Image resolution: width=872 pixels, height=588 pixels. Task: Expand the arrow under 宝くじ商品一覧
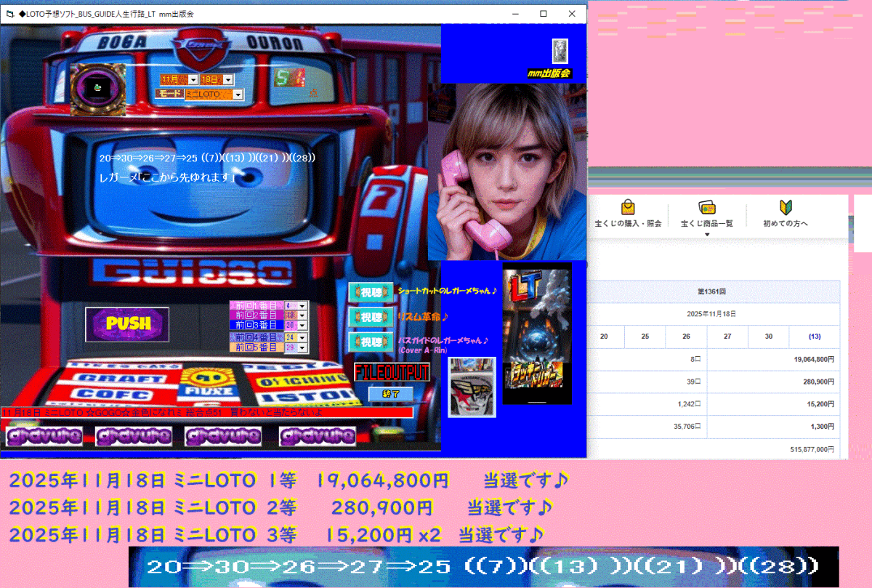707,234
